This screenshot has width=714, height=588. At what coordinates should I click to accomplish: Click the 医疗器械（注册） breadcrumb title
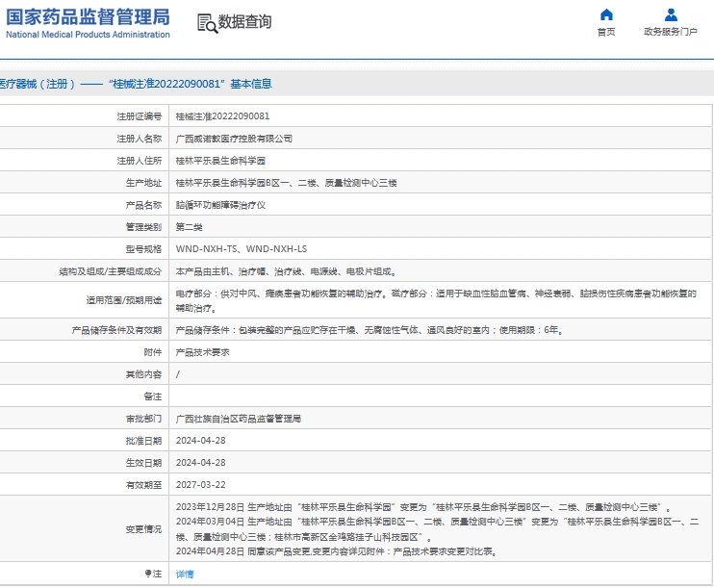(37, 84)
